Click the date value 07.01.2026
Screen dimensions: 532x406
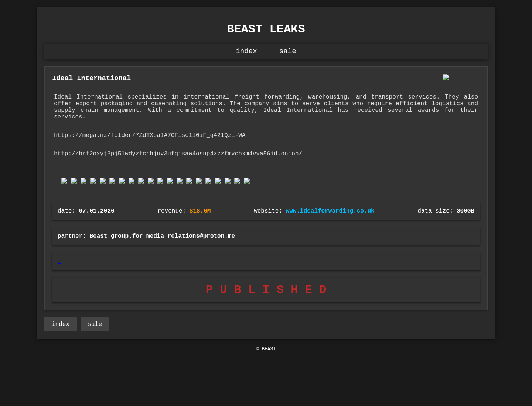(96, 211)
